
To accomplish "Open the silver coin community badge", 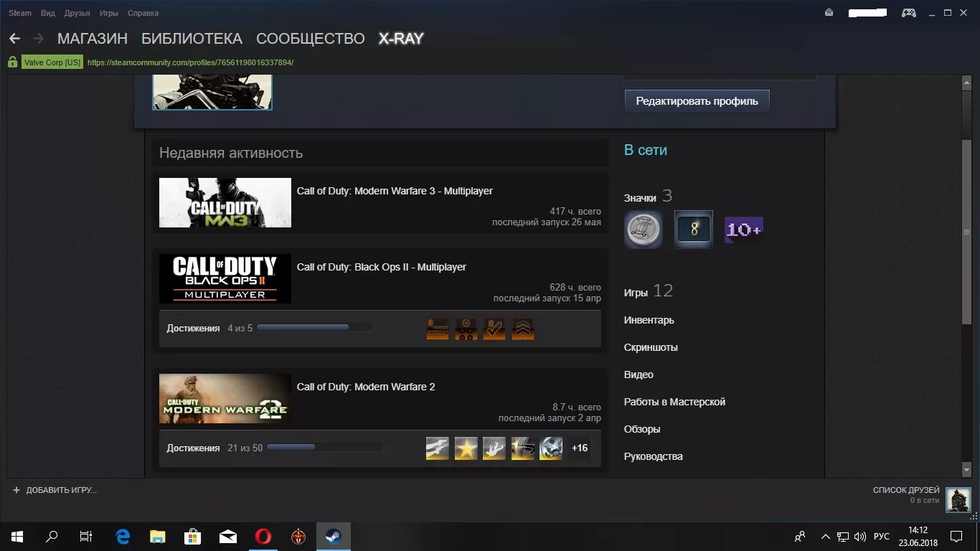I will 644,230.
